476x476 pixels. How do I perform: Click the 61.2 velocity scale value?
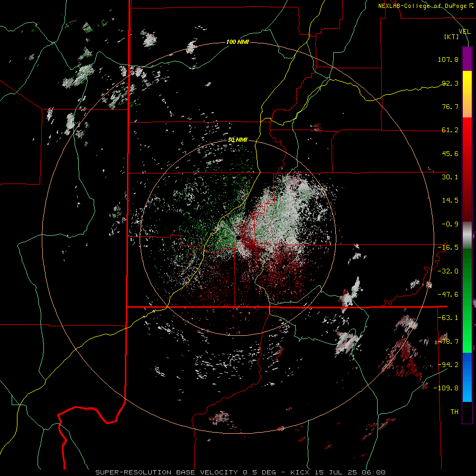pos(450,130)
